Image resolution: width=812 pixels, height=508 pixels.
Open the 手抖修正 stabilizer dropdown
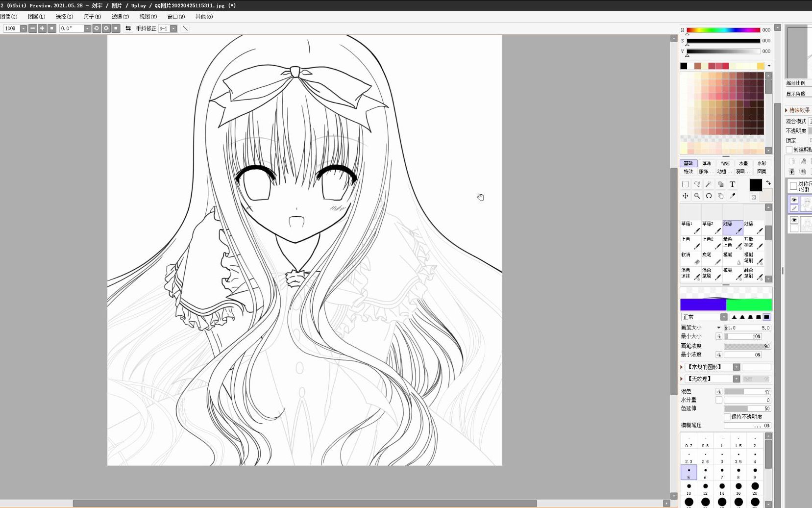click(173, 28)
